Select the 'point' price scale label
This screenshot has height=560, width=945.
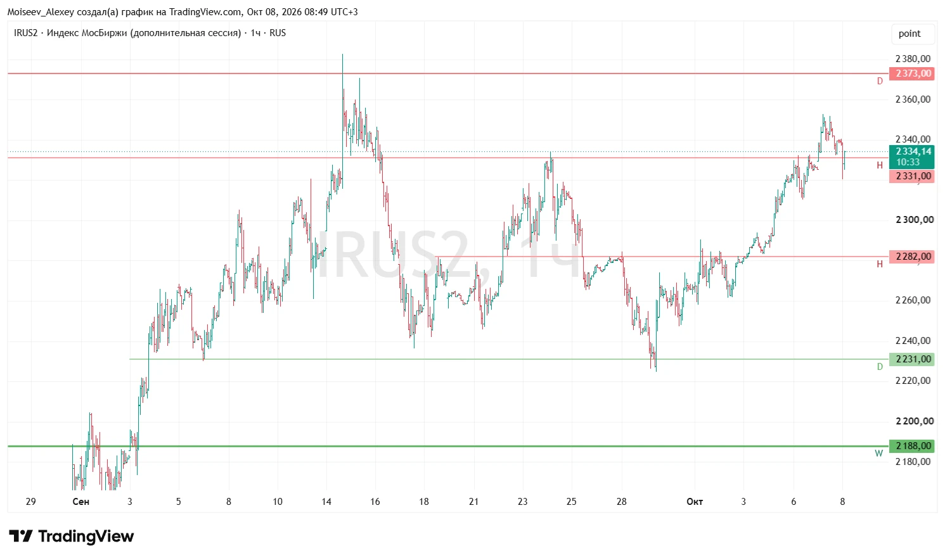(910, 34)
